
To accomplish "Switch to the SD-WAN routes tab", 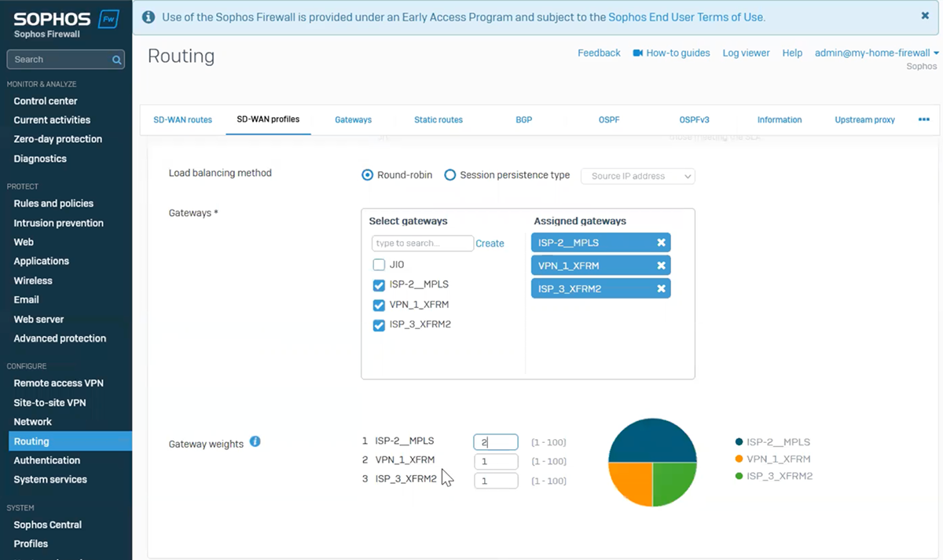I will (x=182, y=119).
